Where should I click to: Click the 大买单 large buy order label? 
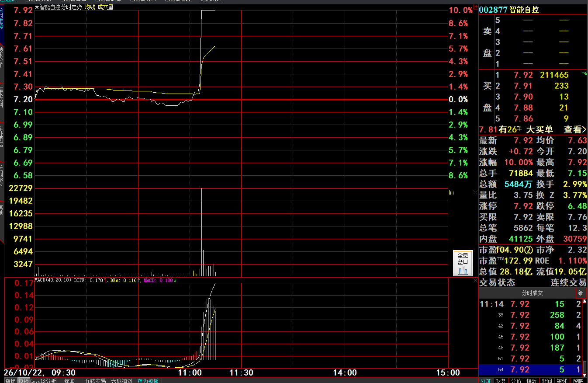(539, 129)
